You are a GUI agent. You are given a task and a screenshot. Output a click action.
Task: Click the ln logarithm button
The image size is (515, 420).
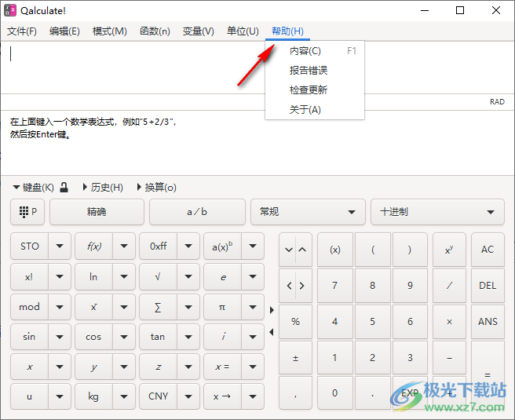point(93,277)
